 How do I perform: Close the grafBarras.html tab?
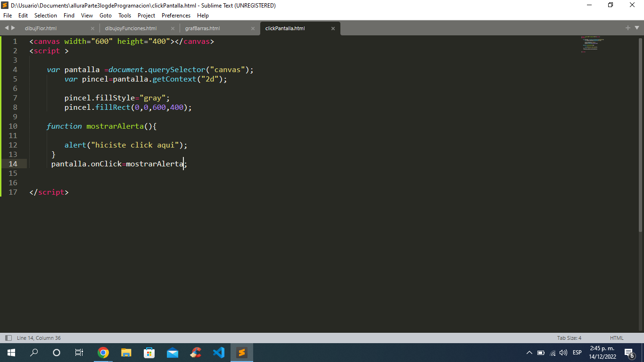coord(253,28)
